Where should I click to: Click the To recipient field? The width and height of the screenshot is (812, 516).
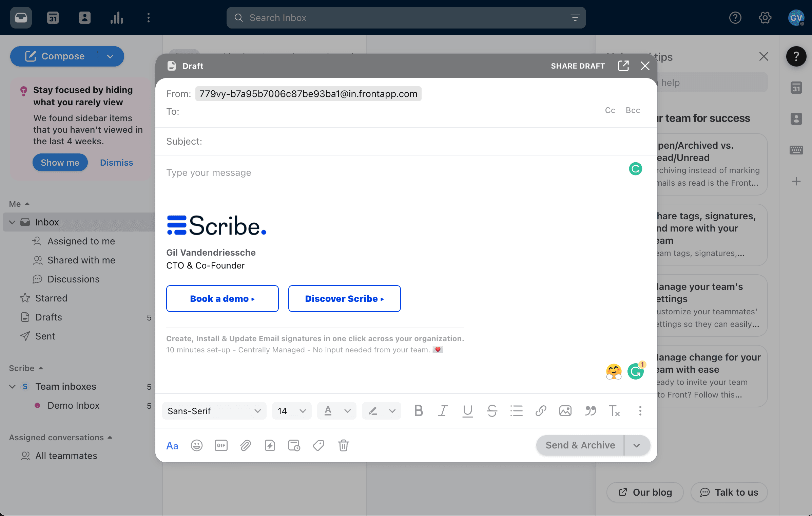point(383,111)
